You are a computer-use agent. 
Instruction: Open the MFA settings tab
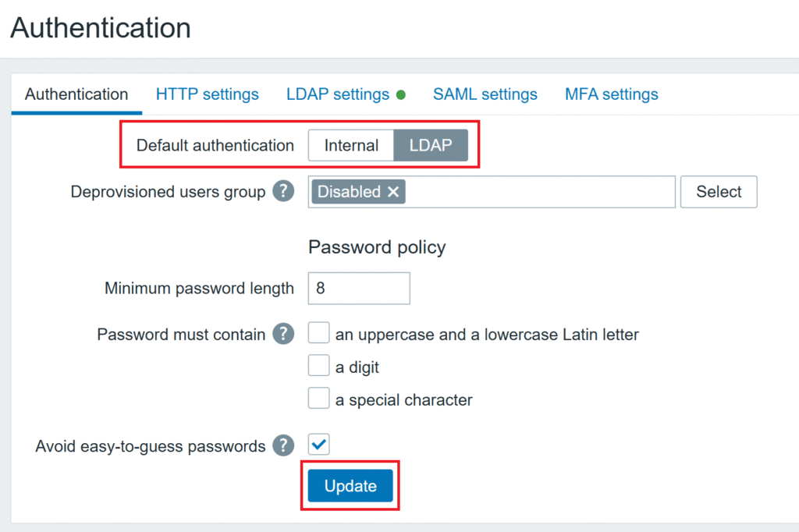coord(611,94)
